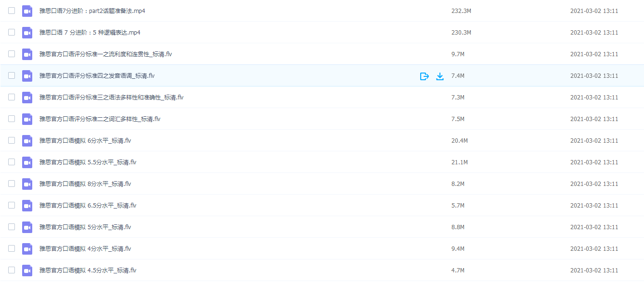Click video icon for 词汇多样性_标清.flv
Viewport: 644px width, 283px height.
click(27, 119)
